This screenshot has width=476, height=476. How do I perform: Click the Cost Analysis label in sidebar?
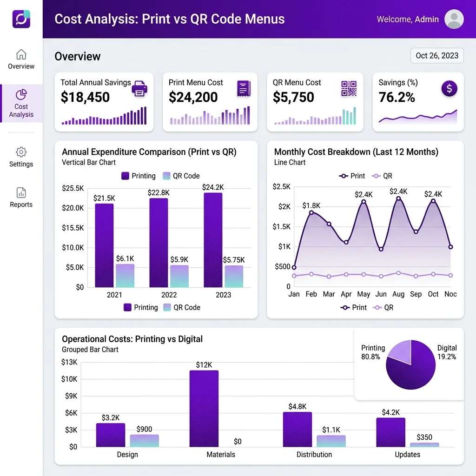point(21,111)
